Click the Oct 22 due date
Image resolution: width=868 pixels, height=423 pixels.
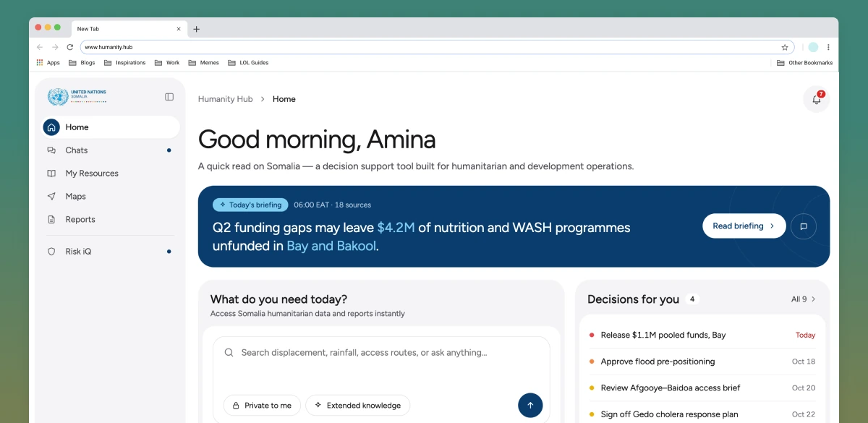pos(804,414)
